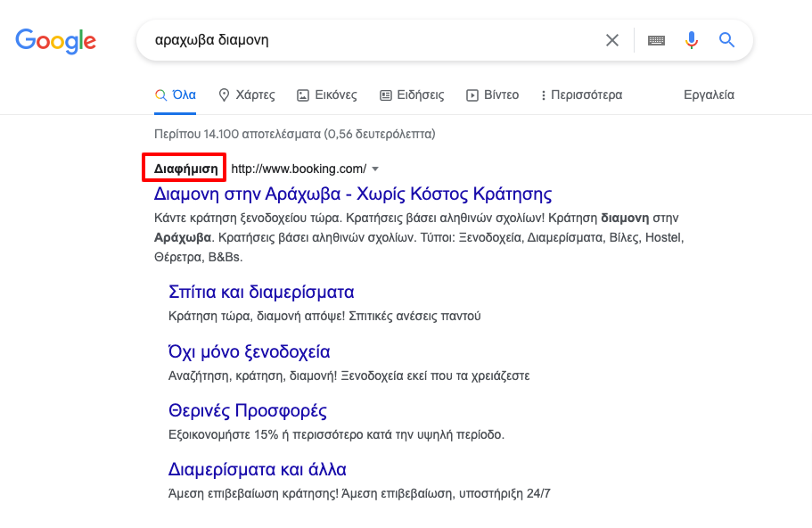Clear the search query with X
Screen dimensions: 812x528
612,40
